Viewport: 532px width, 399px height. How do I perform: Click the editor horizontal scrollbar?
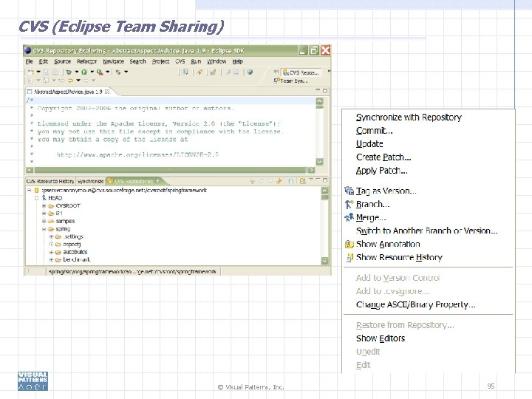[170, 170]
